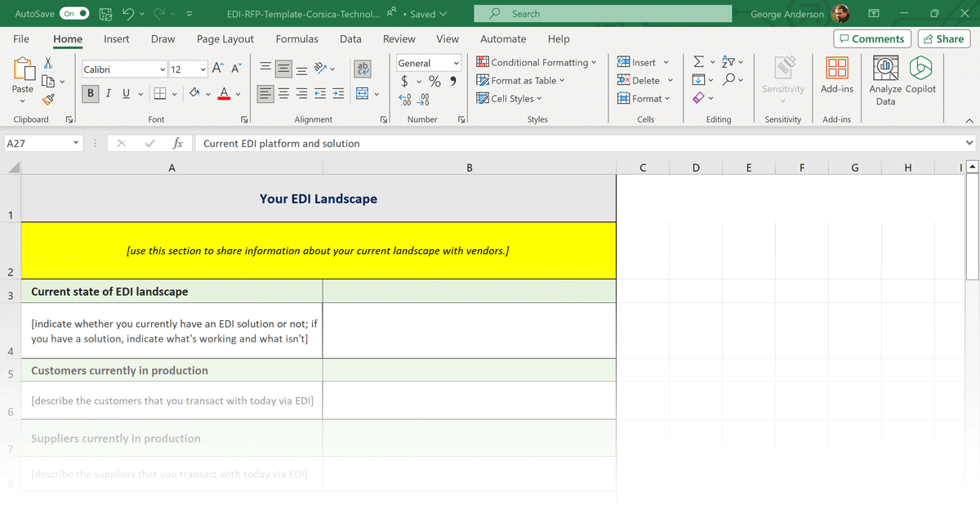The width and height of the screenshot is (980, 527).
Task: Click the Share button
Action: point(943,38)
